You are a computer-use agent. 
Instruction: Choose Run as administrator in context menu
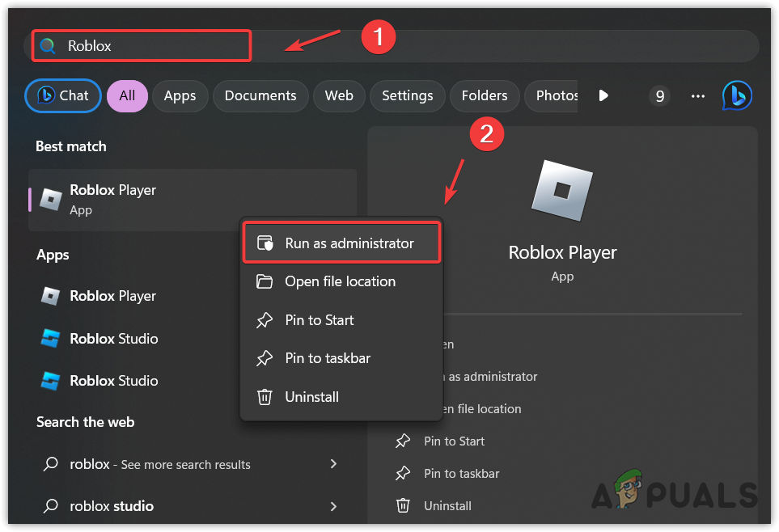click(342, 243)
